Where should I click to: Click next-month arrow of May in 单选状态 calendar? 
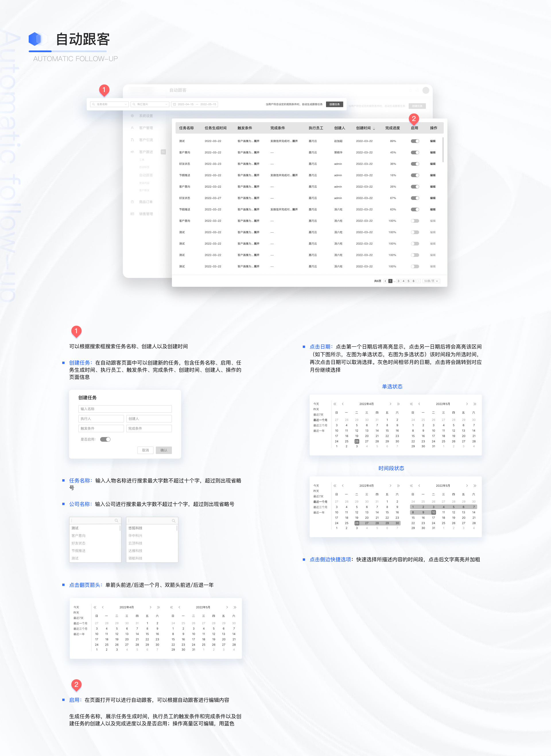pos(467,404)
